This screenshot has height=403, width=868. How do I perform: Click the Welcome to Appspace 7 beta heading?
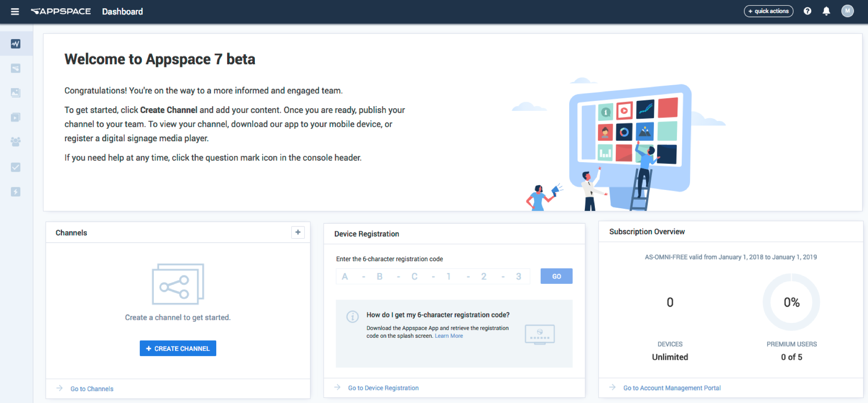coord(160,59)
